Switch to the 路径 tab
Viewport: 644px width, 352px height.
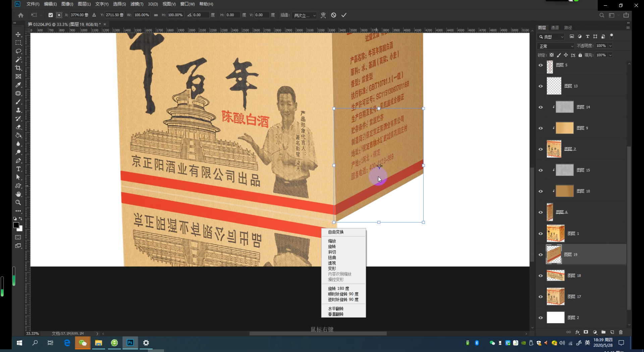click(x=568, y=28)
